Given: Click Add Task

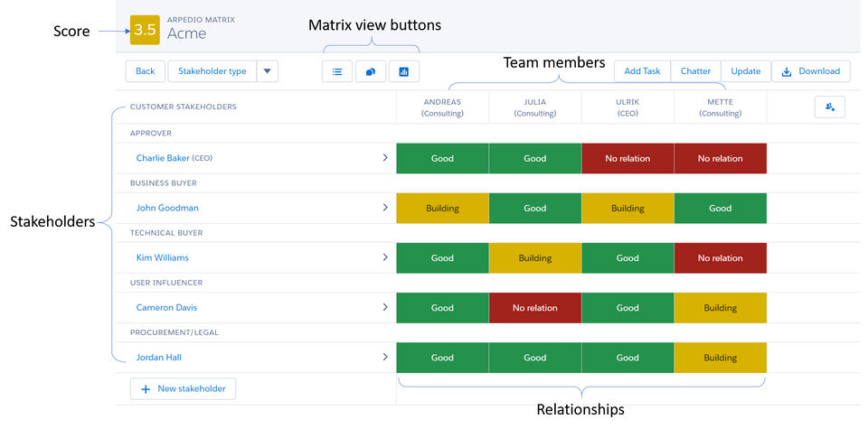Looking at the screenshot, I should [642, 71].
